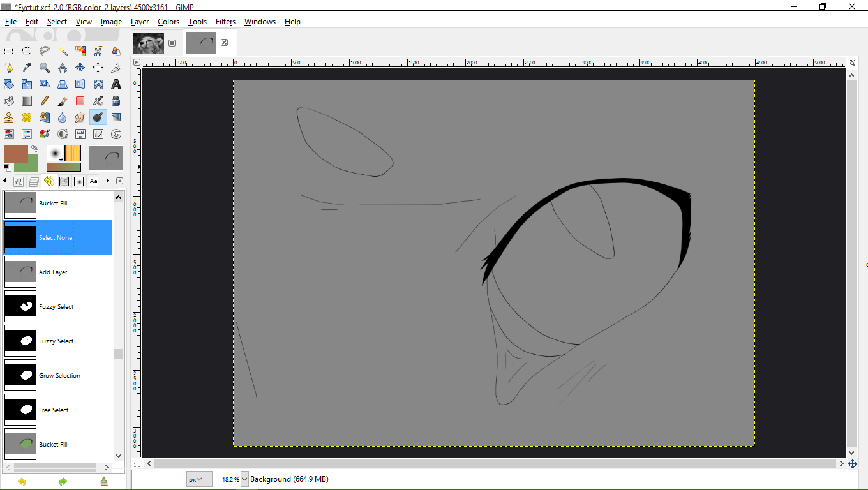The height and width of the screenshot is (490, 868).
Task: Click the background green color swatch
Action: pos(31,166)
